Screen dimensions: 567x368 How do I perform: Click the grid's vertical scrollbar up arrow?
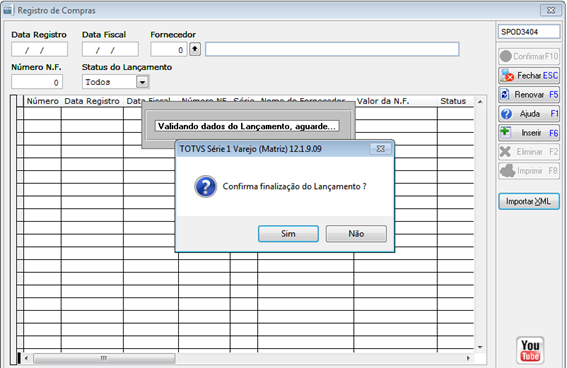pyautogui.click(x=480, y=102)
